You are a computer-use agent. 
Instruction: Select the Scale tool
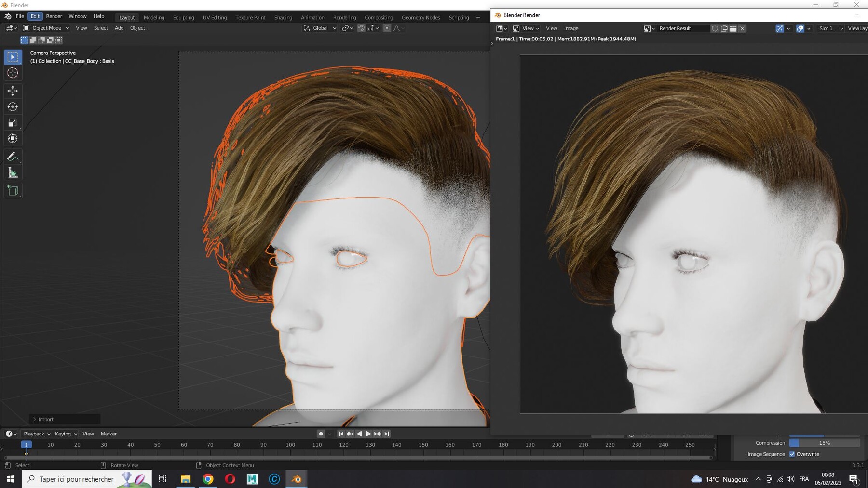pyautogui.click(x=13, y=123)
